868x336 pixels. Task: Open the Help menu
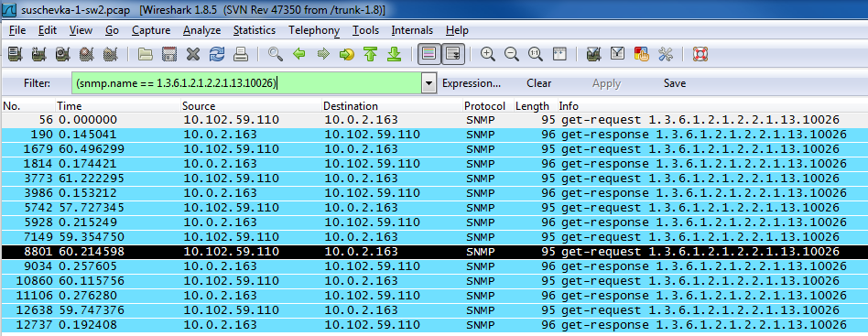[457, 30]
